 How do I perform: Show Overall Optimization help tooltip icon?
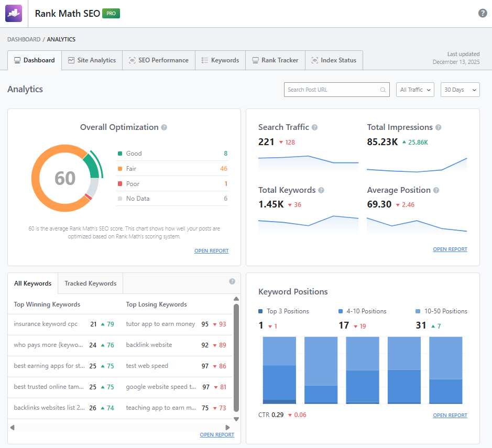tap(164, 127)
